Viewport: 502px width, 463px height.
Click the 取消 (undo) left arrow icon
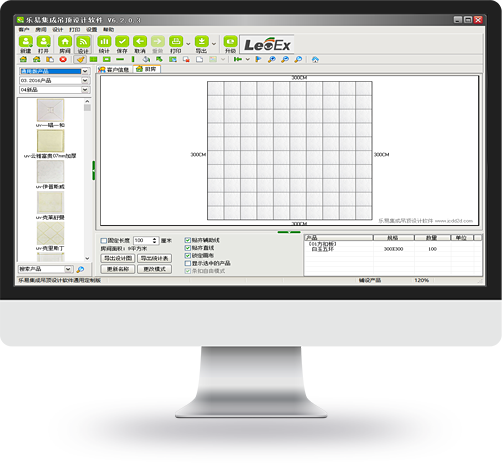tap(140, 44)
